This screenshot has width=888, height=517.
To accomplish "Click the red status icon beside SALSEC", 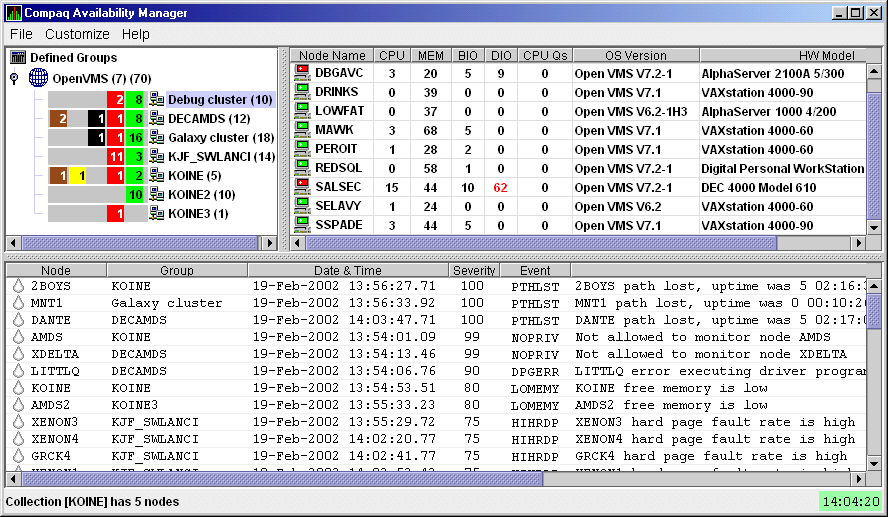I will pos(302,186).
